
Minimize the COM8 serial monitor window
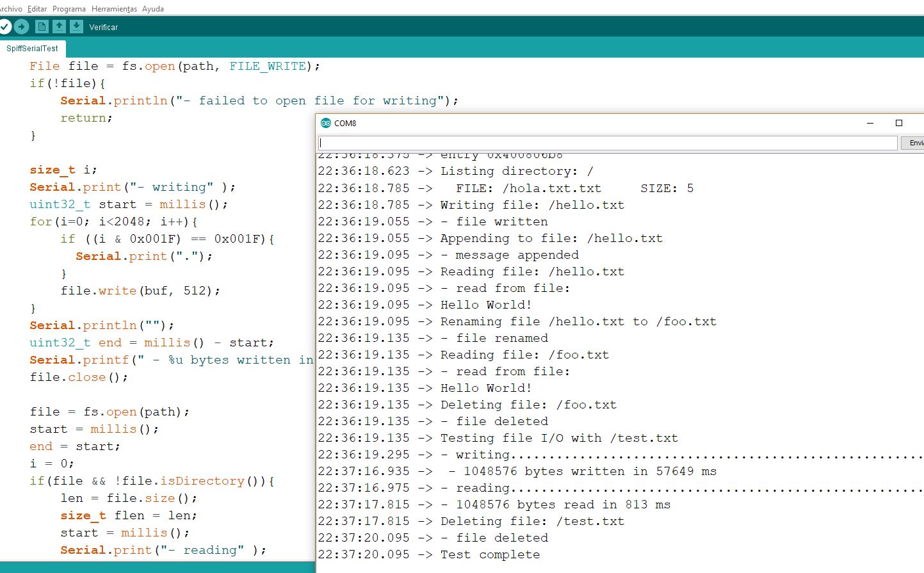pos(870,123)
